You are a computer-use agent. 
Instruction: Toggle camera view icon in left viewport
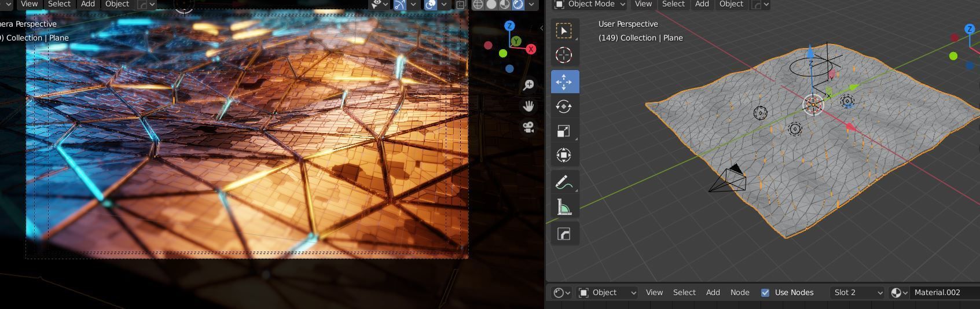(x=528, y=127)
